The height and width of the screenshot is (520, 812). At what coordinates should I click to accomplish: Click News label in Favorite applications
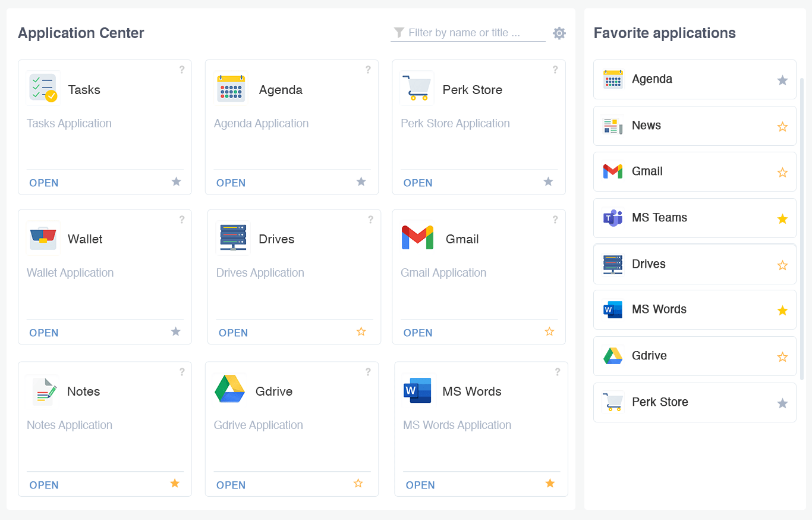click(x=646, y=126)
